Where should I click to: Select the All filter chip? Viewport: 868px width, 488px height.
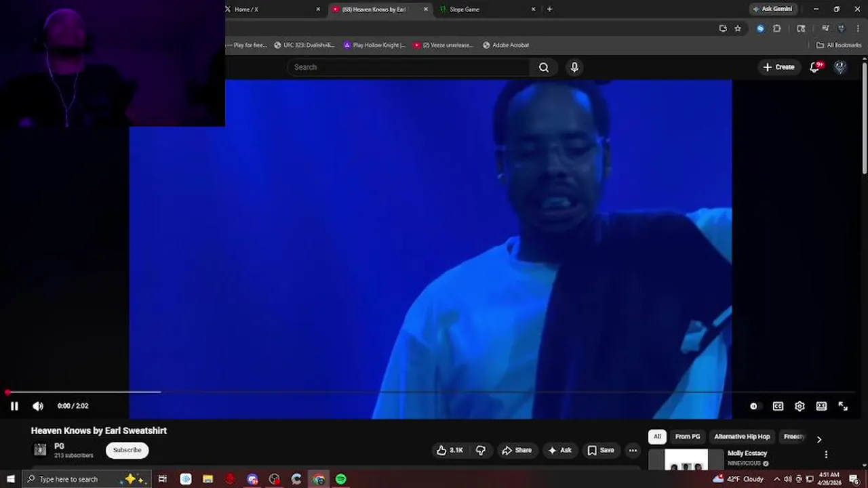657,437
